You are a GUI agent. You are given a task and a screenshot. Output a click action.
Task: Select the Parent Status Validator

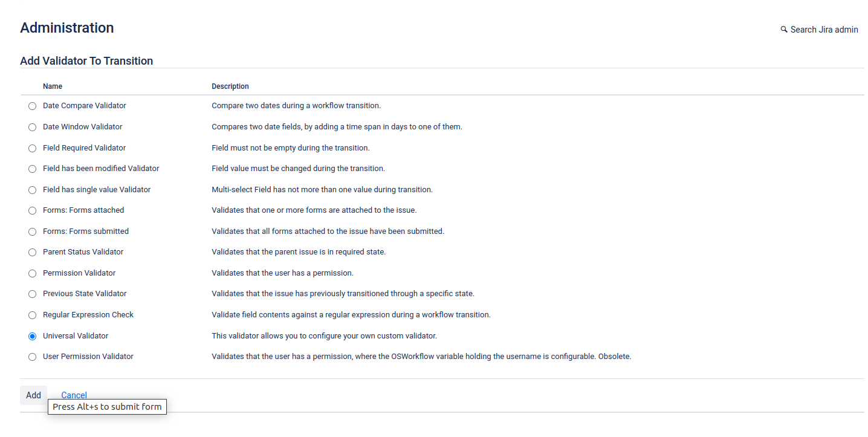[x=32, y=252]
